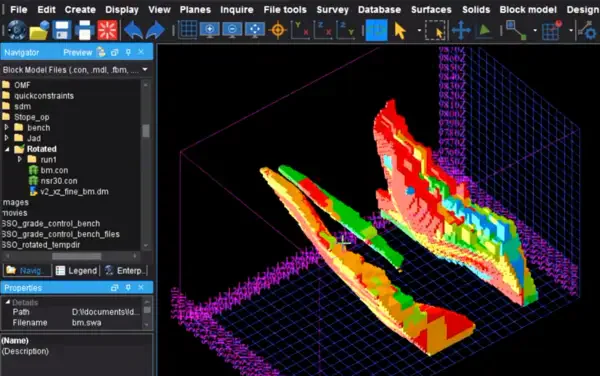Undock the Navigator panel

tap(114, 52)
